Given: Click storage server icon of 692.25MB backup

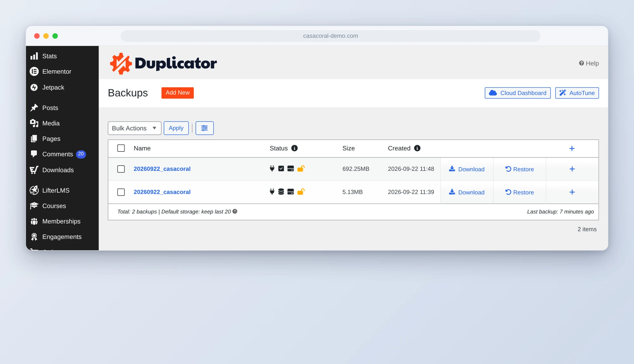Looking at the screenshot, I should click(291, 169).
